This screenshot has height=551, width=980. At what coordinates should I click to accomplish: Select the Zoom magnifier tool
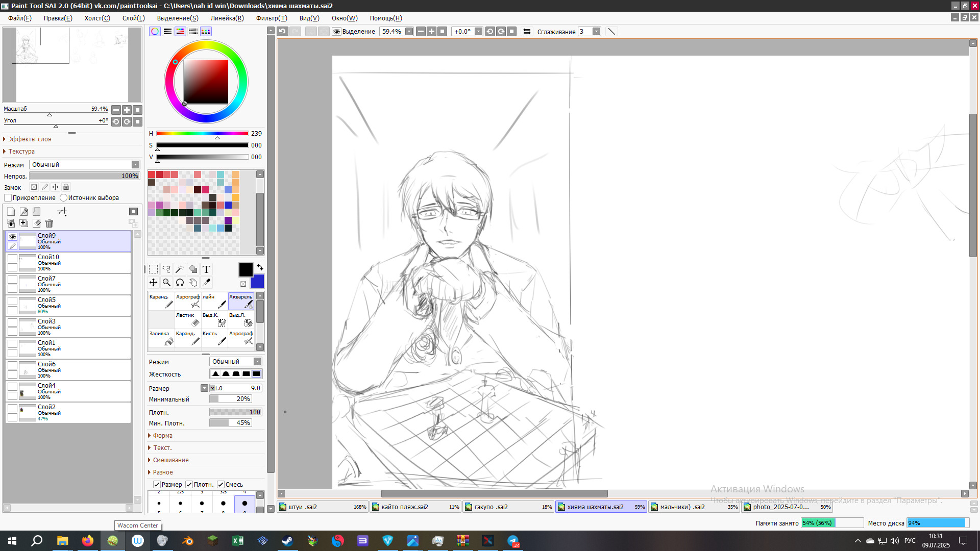point(166,283)
